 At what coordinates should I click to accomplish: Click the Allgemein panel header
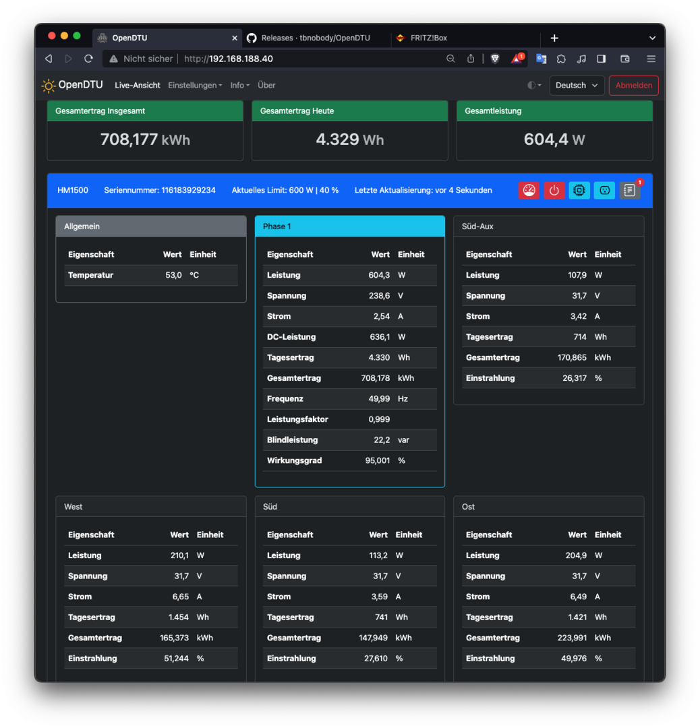tap(151, 226)
